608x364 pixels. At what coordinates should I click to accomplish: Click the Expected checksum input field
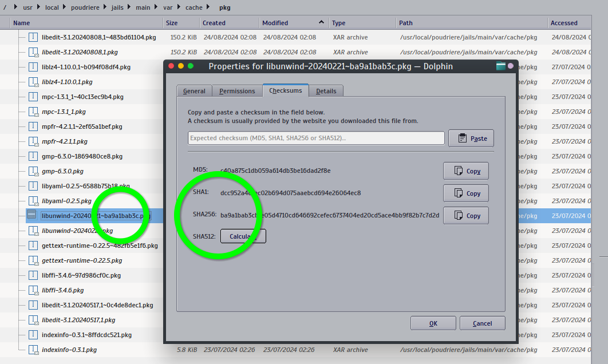[316, 138]
